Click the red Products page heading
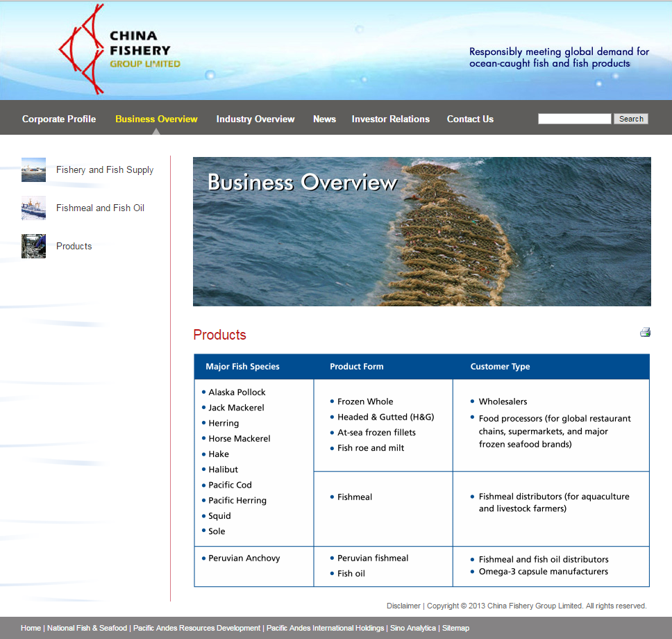This screenshot has width=672, height=639. [220, 335]
